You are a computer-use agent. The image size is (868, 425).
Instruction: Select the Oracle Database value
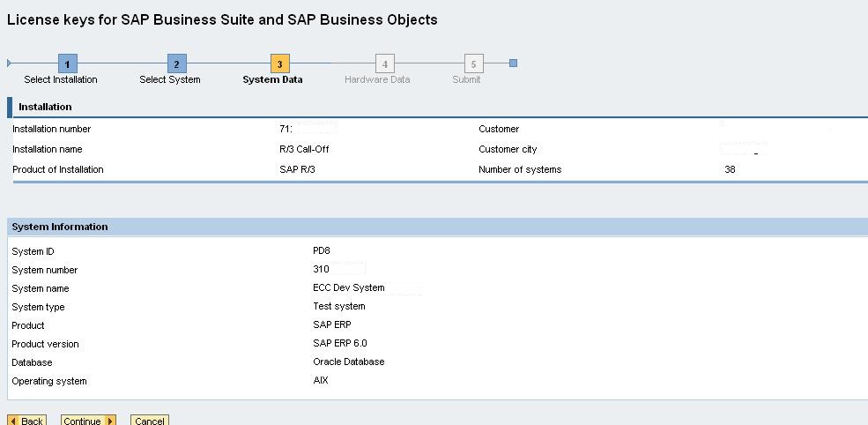(x=349, y=362)
